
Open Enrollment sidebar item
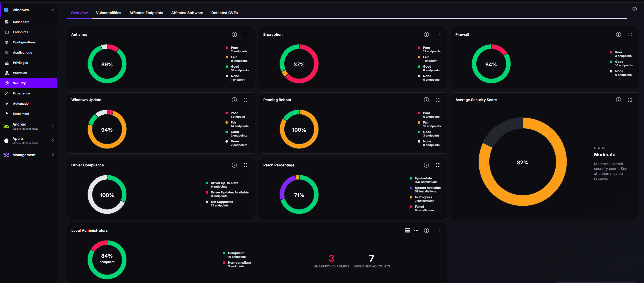coord(29,114)
